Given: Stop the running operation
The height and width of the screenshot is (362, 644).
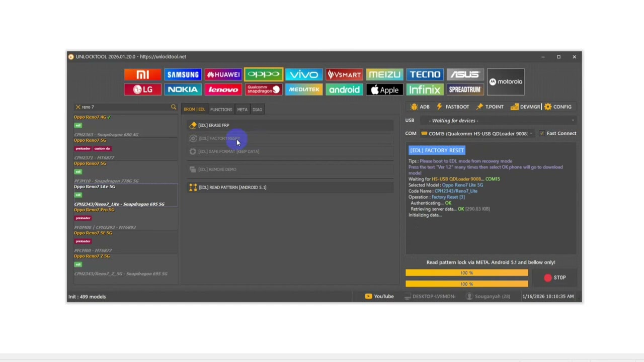Looking at the screenshot, I should coord(555,278).
